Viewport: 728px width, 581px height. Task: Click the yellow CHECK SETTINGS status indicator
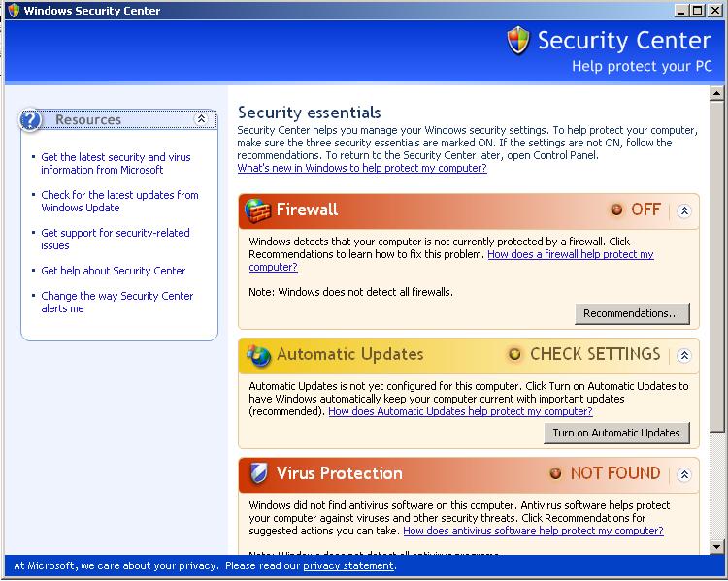pyautogui.click(x=514, y=355)
